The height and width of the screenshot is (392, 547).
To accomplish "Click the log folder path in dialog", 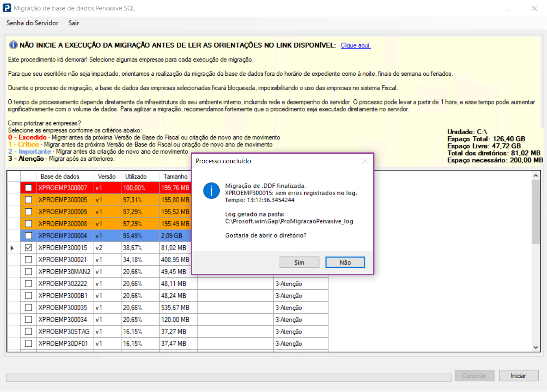I will click(289, 221).
